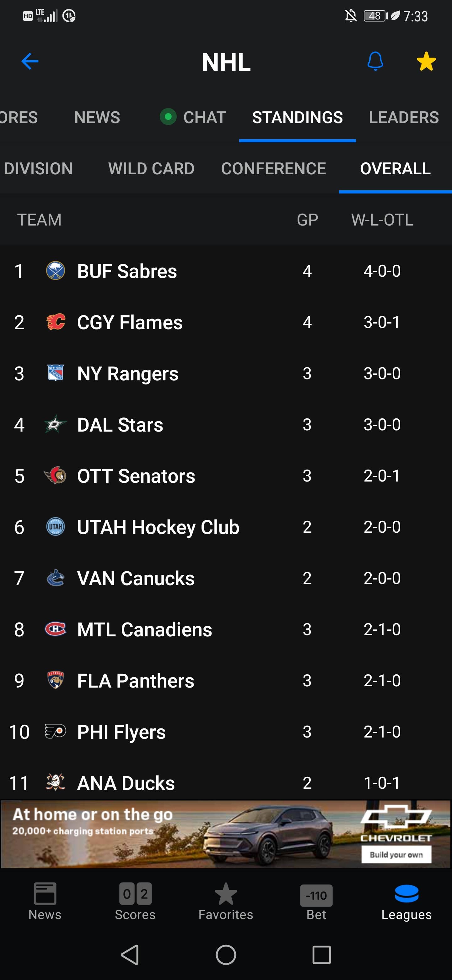
Task: Switch to the Leaders tab
Action: click(404, 117)
